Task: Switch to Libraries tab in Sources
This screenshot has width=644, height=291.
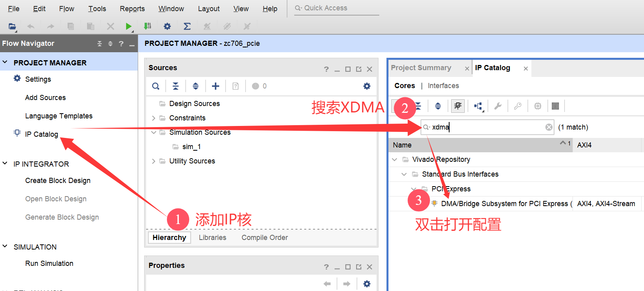Action: point(212,238)
